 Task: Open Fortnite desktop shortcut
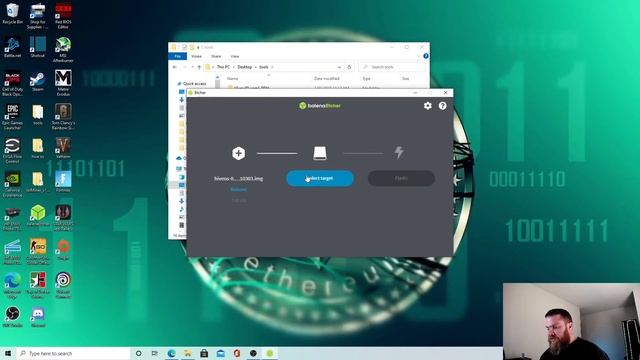pyautogui.click(x=63, y=182)
